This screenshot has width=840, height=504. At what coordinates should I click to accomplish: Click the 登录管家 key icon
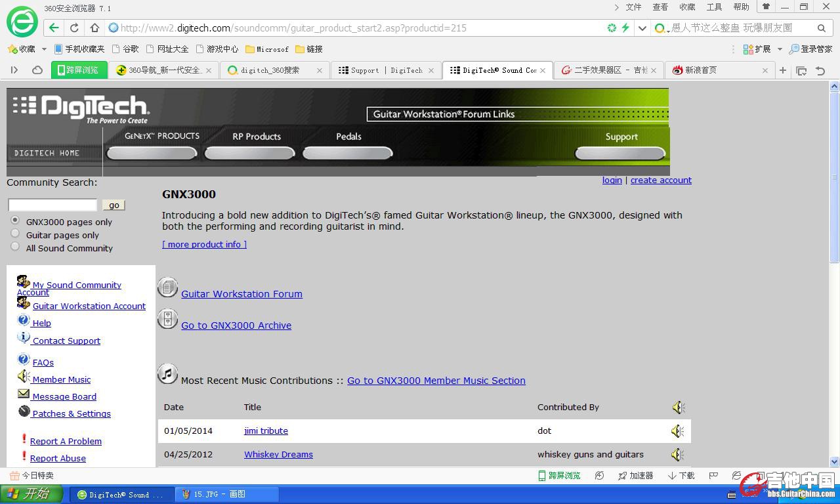pos(794,49)
